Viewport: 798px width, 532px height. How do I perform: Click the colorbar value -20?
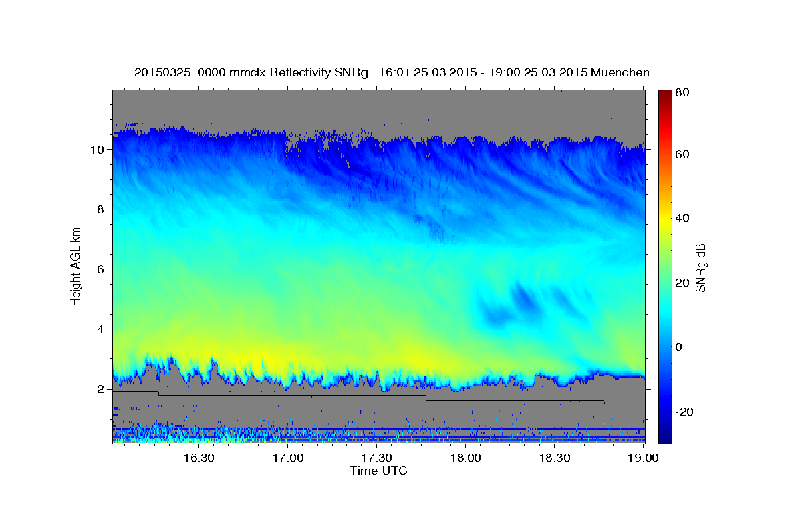pos(684,412)
